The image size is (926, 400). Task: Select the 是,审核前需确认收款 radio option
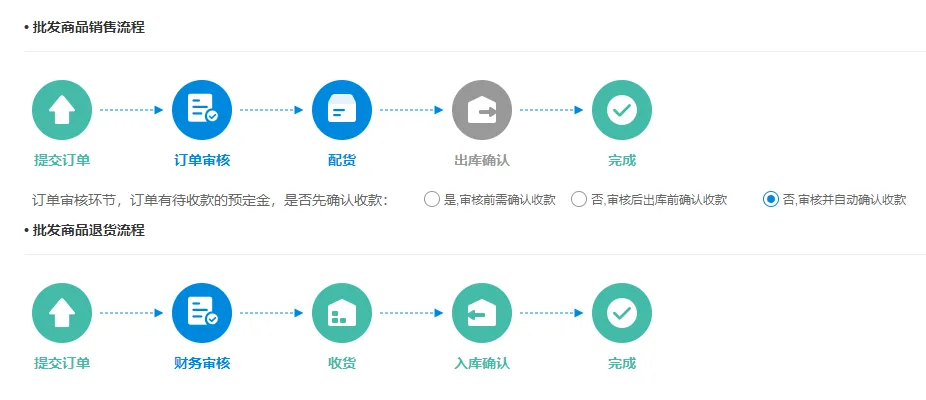(x=432, y=199)
